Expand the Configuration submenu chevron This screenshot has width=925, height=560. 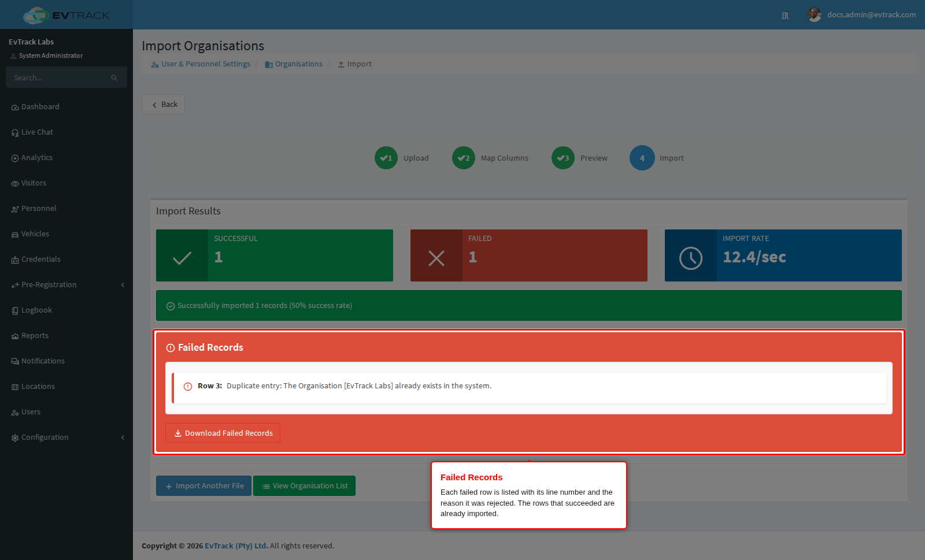123,437
